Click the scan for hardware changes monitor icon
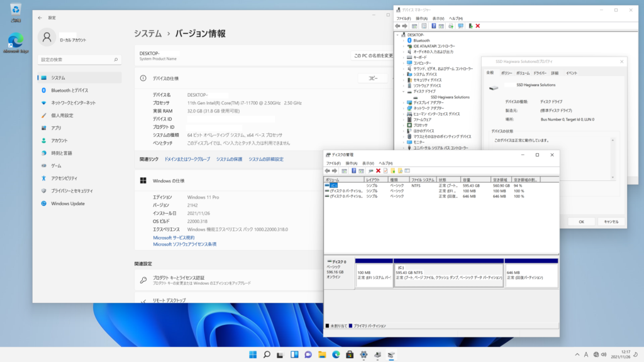Image resolution: width=644 pixels, height=362 pixels. [x=460, y=26]
